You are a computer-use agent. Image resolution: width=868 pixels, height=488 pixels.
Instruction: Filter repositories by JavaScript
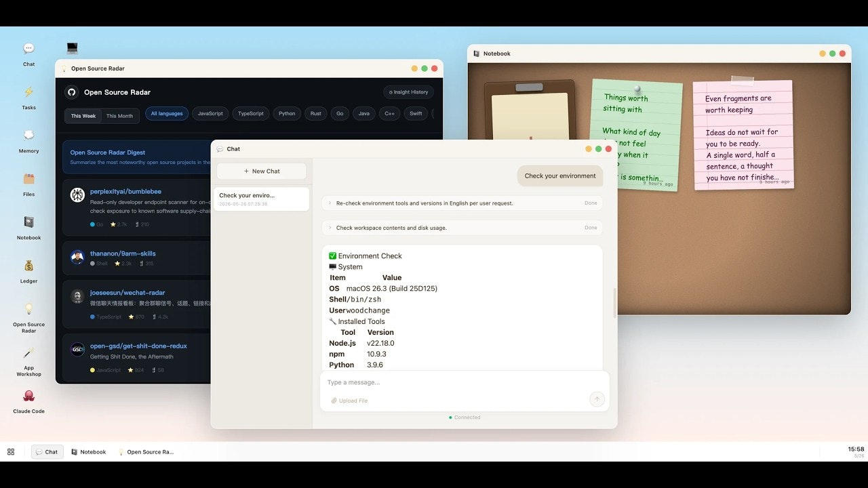(210, 114)
